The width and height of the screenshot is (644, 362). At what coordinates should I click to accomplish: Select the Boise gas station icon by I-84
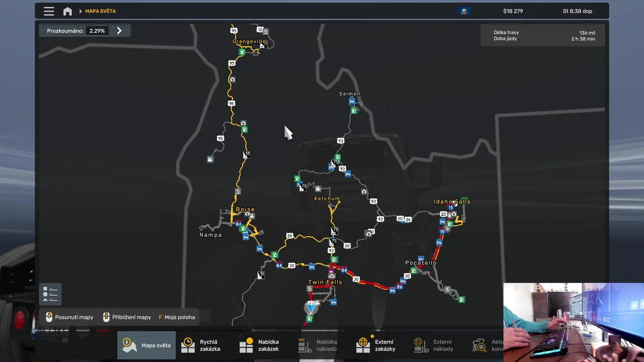(x=243, y=229)
